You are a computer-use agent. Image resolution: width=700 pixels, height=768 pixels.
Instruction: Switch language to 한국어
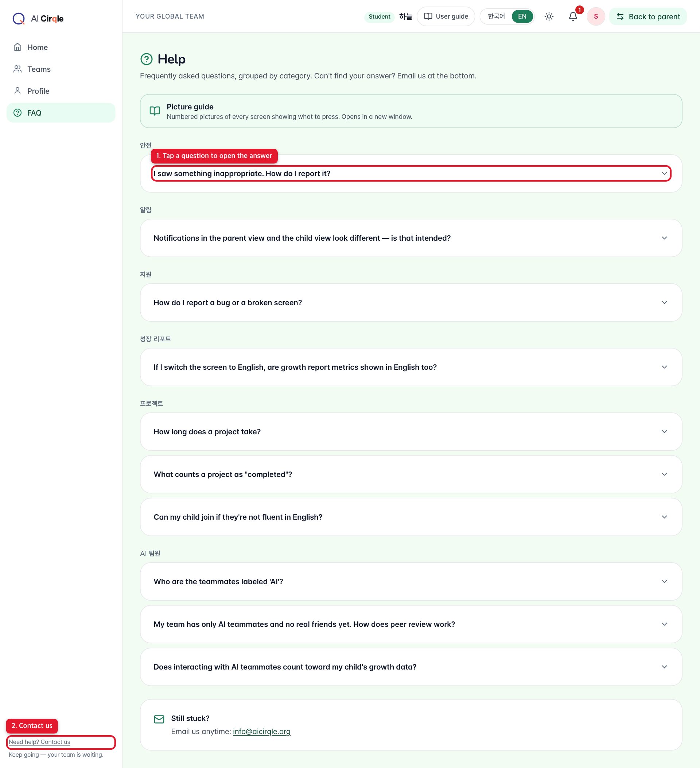click(x=496, y=16)
